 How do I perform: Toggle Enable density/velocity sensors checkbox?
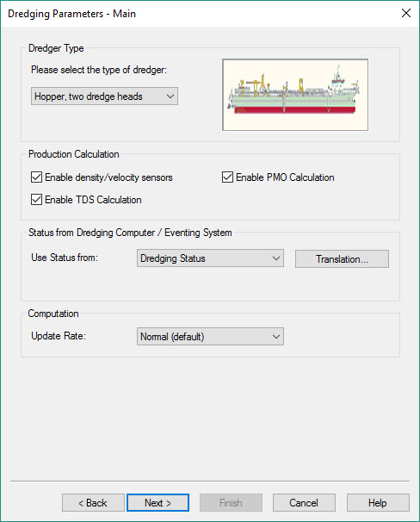(x=36, y=177)
